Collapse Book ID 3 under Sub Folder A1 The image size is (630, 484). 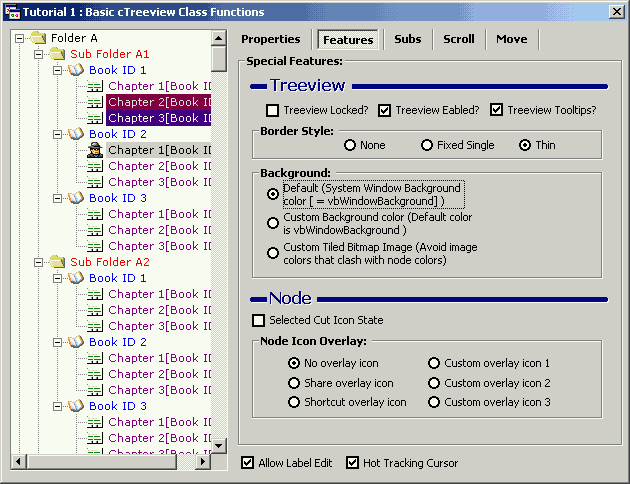[58, 198]
